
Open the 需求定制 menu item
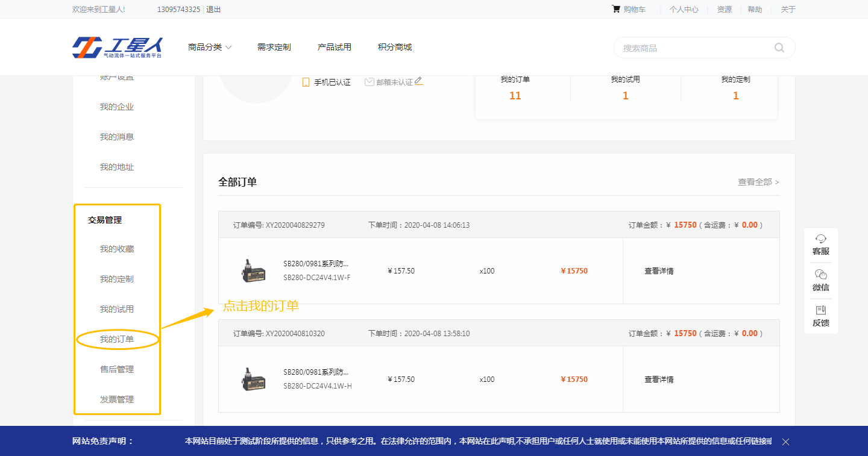click(274, 47)
